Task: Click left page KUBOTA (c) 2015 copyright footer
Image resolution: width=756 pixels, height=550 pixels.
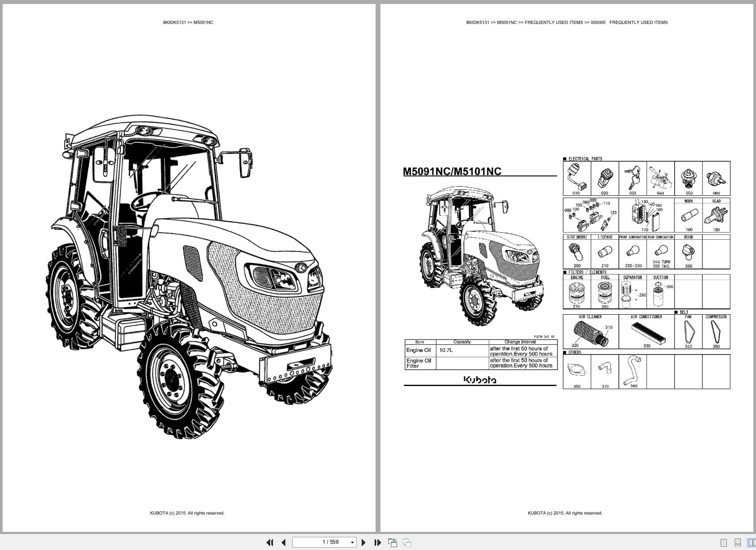Action: (x=187, y=513)
